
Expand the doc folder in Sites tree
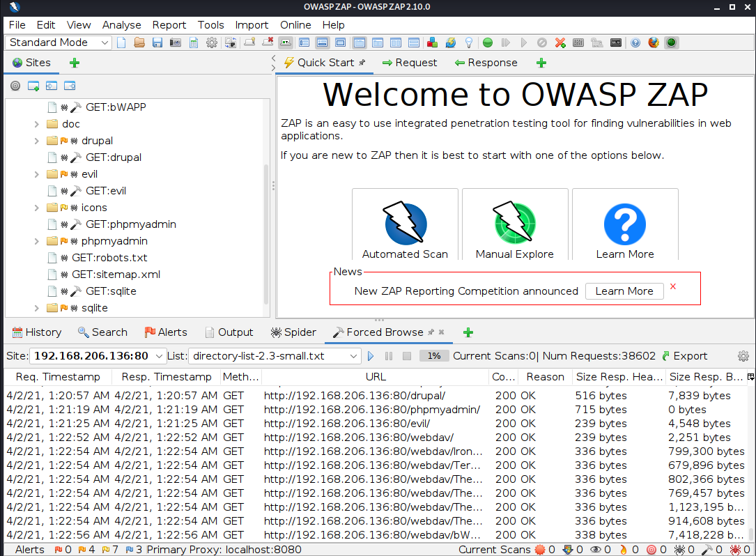point(37,124)
